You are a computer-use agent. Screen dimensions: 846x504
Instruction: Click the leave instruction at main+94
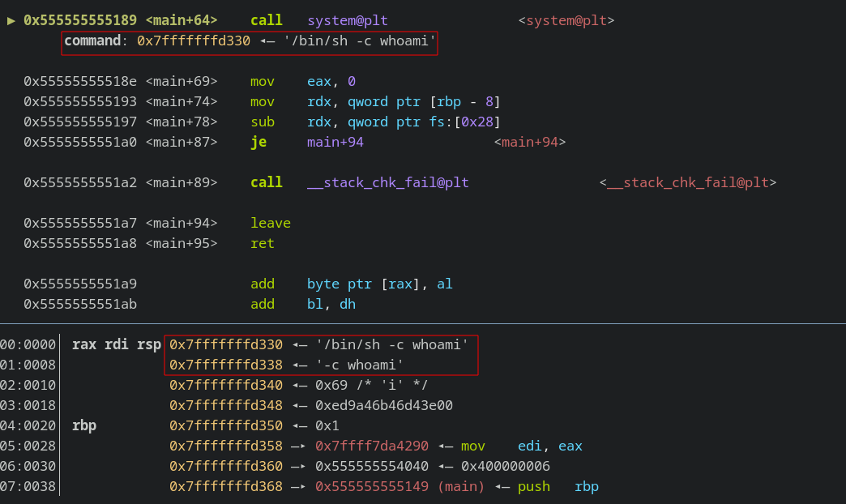271,224
